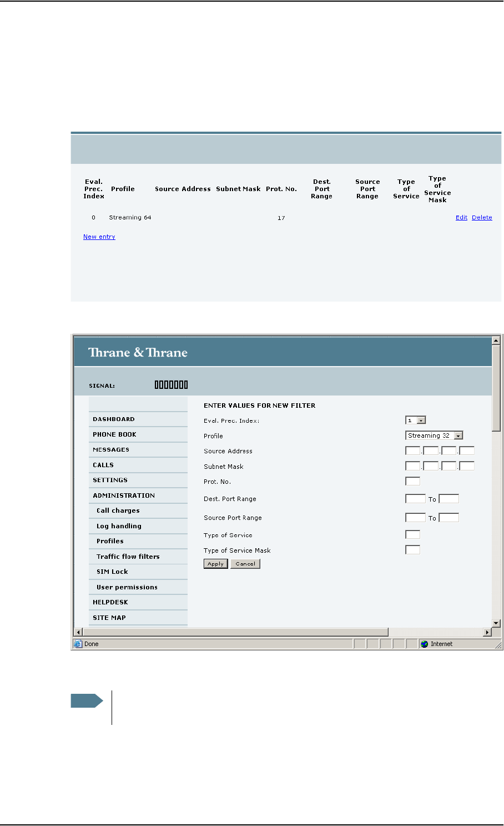Click the horizontal scrollbar thumb
This screenshot has height=826, width=504.
(x=236, y=632)
